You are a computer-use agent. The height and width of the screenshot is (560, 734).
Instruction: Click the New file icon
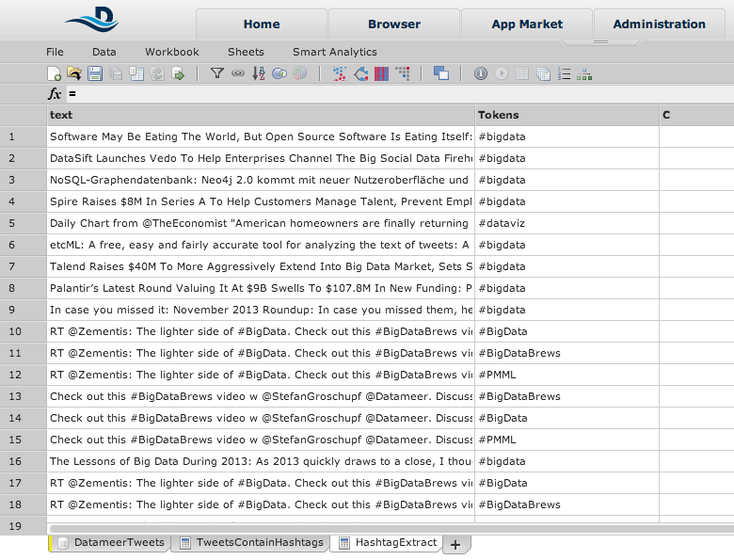click(55, 73)
